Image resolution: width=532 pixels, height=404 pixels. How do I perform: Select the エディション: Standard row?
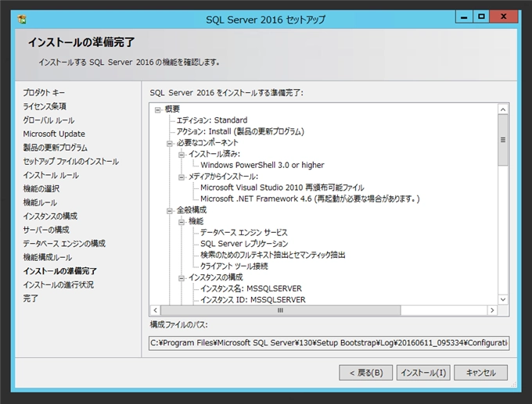(x=212, y=120)
